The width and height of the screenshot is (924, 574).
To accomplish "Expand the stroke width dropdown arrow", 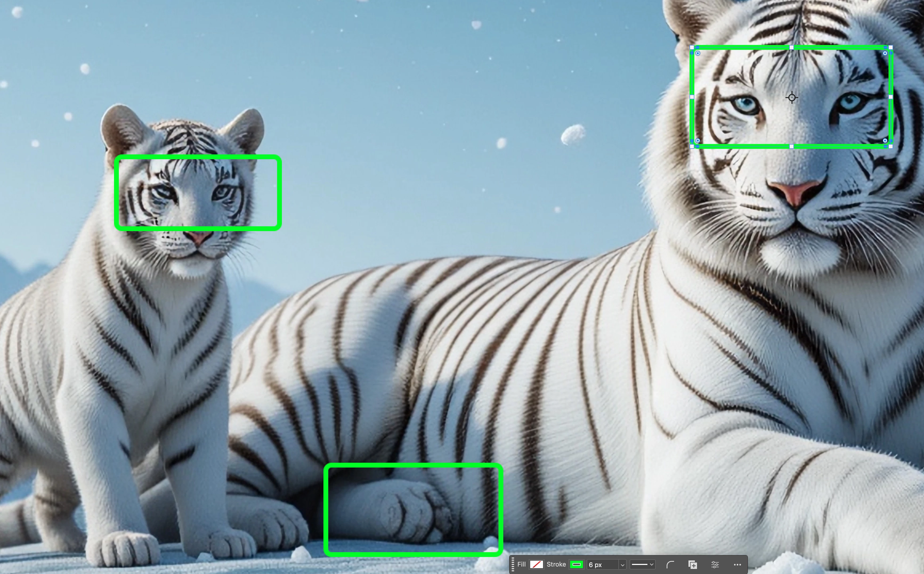I will point(622,565).
